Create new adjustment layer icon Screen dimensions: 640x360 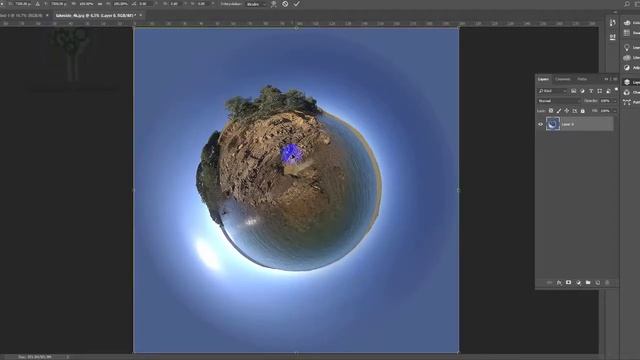tap(578, 282)
